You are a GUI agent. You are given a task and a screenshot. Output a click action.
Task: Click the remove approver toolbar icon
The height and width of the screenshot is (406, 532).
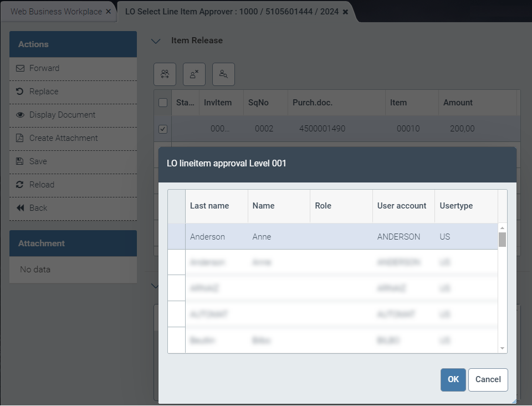pyautogui.click(x=194, y=74)
